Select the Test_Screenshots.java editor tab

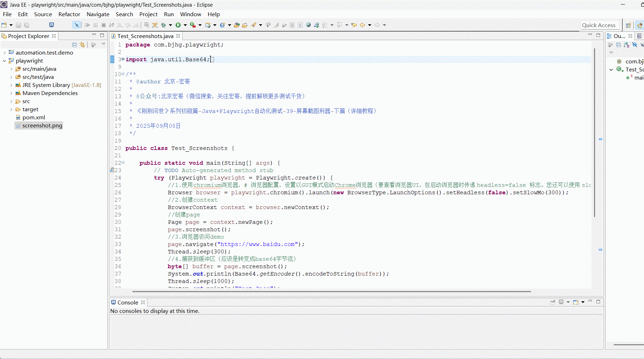(x=145, y=36)
